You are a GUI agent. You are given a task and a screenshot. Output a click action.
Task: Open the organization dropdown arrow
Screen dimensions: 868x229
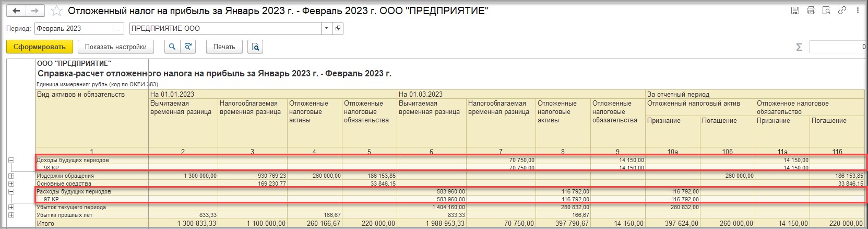(326, 28)
